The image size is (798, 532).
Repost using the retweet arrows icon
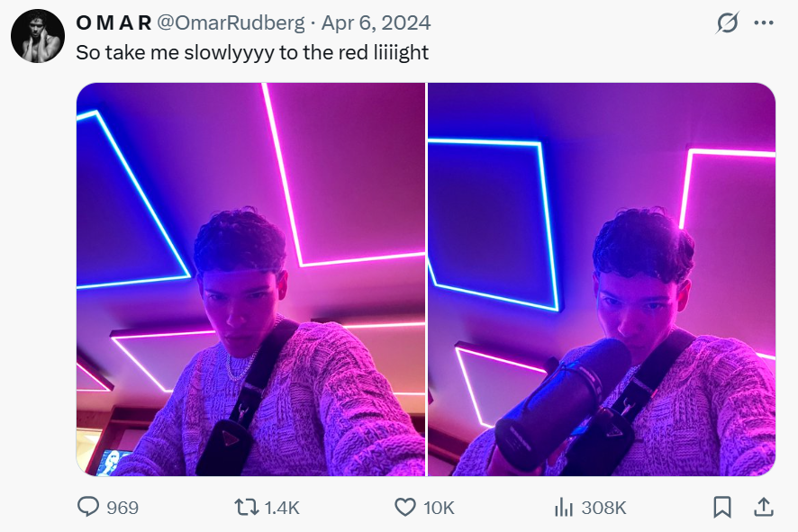point(246,508)
